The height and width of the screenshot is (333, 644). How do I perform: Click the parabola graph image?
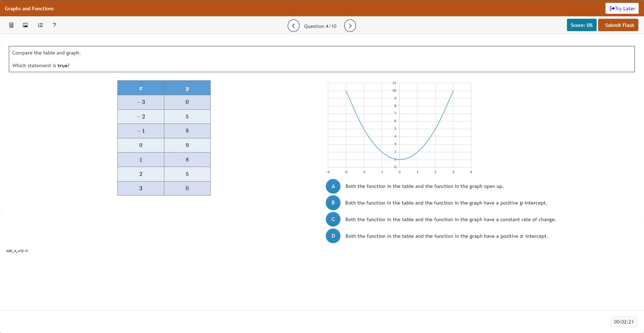click(399, 128)
